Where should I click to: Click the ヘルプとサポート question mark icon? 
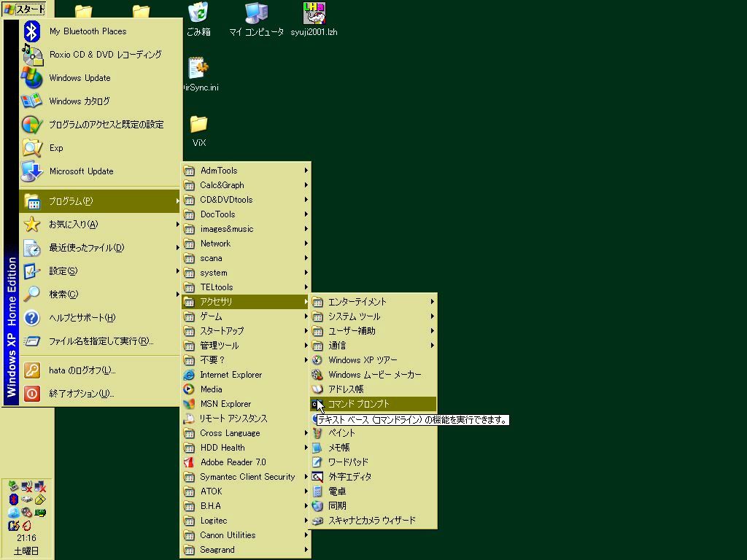pos(32,318)
